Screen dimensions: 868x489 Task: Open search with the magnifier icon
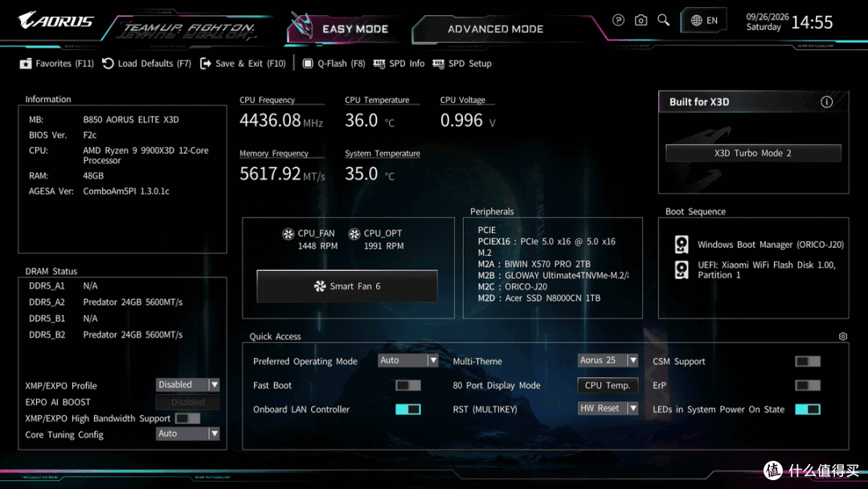coord(663,20)
